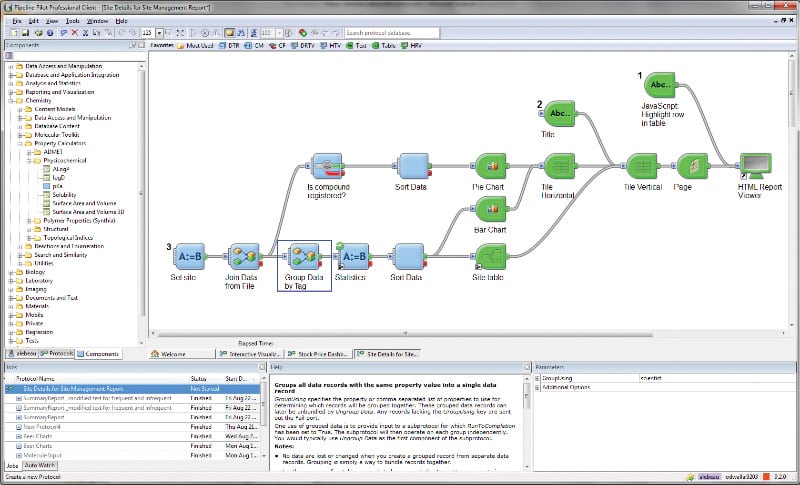Click the Search protocol database field
Viewport: 800px width, 485px height.
click(392, 33)
